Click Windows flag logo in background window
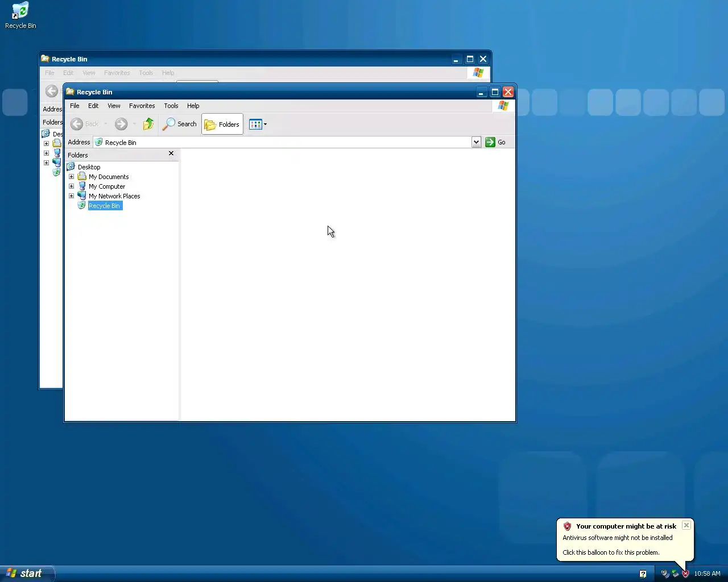This screenshot has height=582, width=728. [x=478, y=73]
